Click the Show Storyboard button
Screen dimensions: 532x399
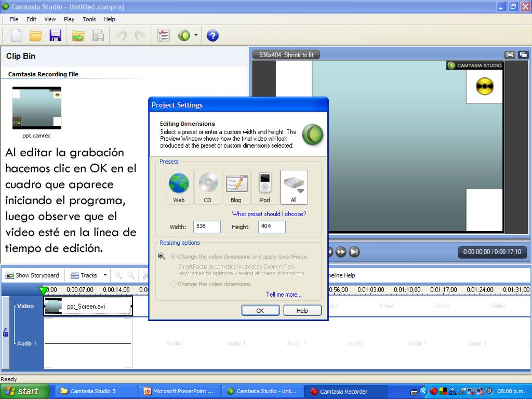pyautogui.click(x=33, y=275)
